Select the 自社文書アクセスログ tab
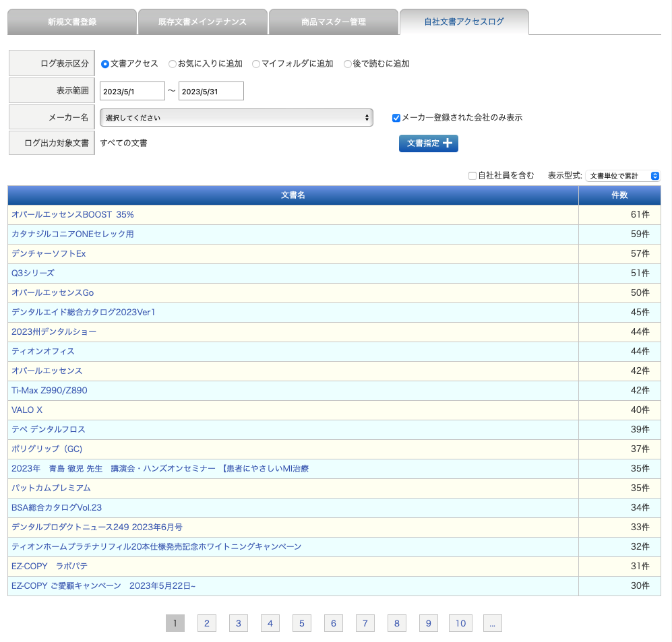 point(464,22)
